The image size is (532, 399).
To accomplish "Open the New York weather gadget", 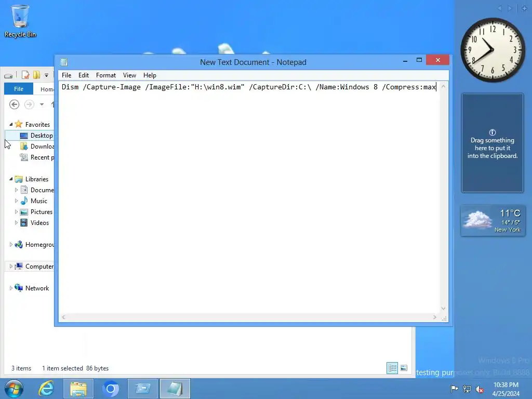I will tap(493, 220).
